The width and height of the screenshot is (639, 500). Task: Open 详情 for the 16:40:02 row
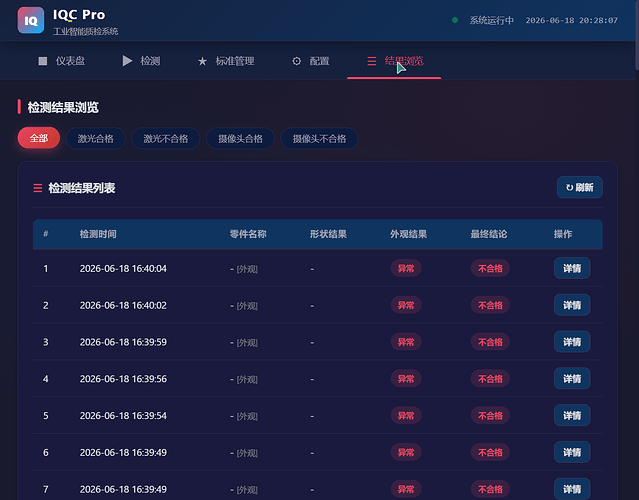click(572, 305)
